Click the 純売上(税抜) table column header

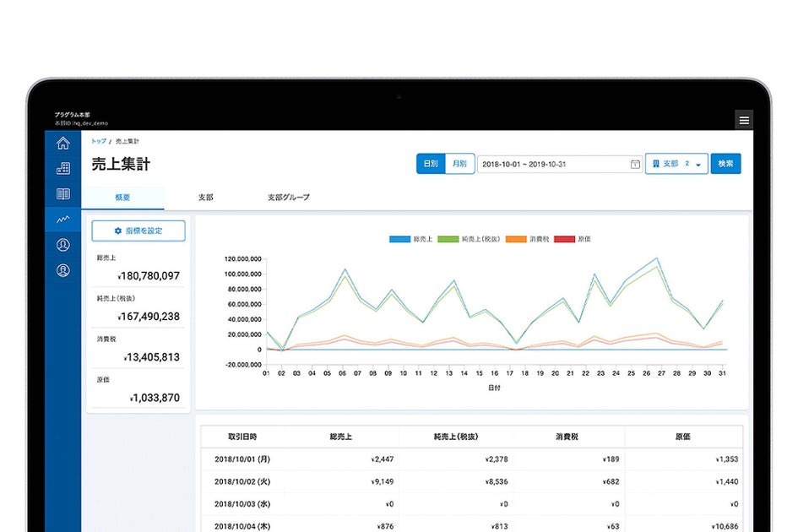tap(455, 437)
